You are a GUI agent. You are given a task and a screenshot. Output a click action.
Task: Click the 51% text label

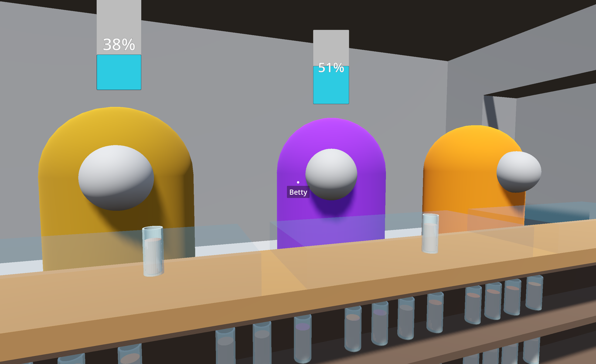point(331,68)
